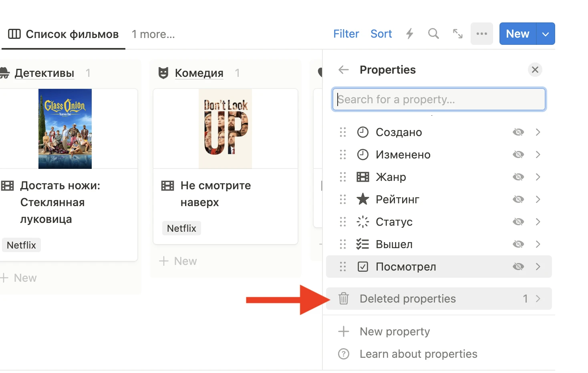Click Netflix tag on Не смотрите наверх card
The width and height of the screenshot is (588, 373).
pyautogui.click(x=181, y=228)
